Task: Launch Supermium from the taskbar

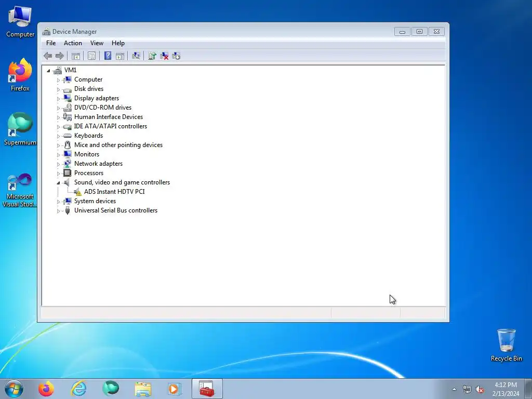Action: [x=111, y=389]
